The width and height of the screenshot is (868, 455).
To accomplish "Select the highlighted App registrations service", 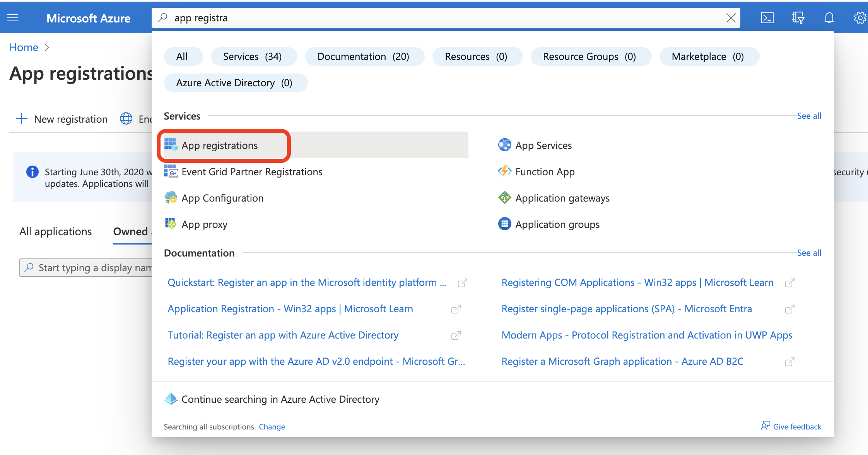I will (x=219, y=145).
